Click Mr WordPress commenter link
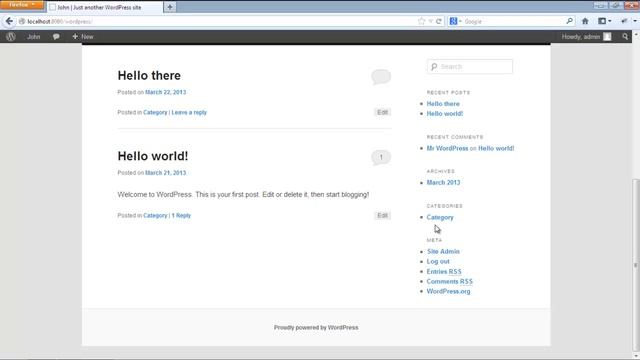The height and width of the screenshot is (360, 640). coord(447,148)
